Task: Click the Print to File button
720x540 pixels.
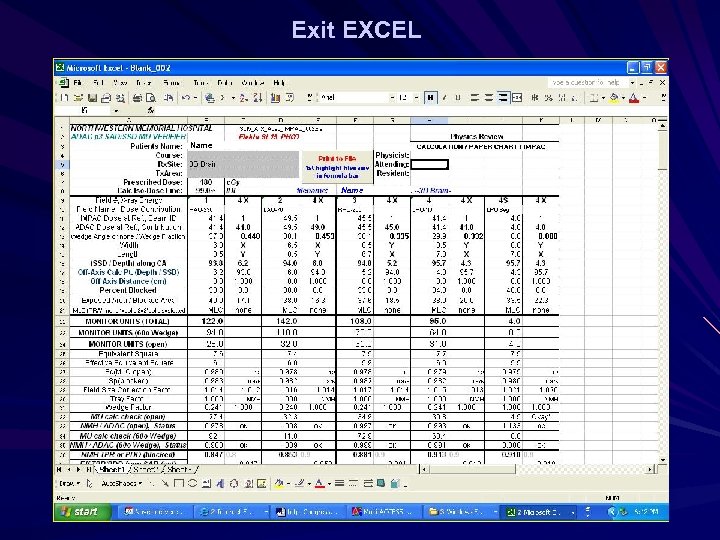Action: tap(337, 167)
